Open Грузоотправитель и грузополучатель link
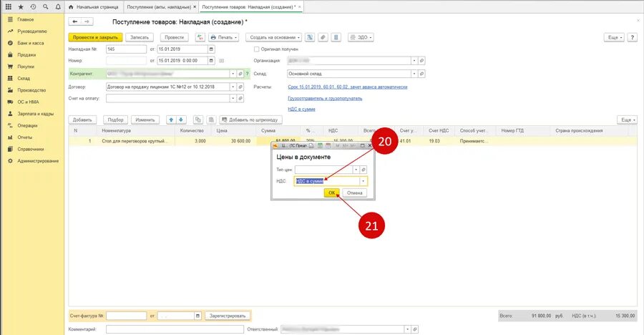 325,99
